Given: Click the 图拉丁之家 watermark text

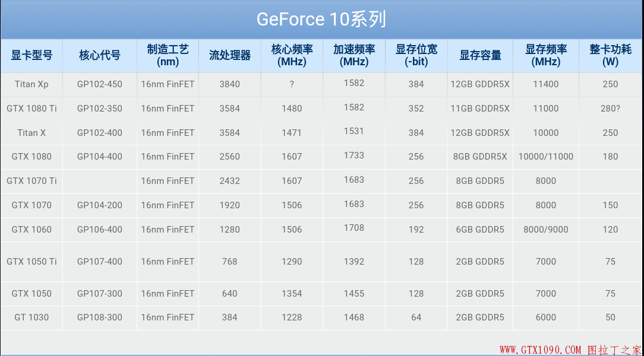Looking at the screenshot, I should coord(614,349).
